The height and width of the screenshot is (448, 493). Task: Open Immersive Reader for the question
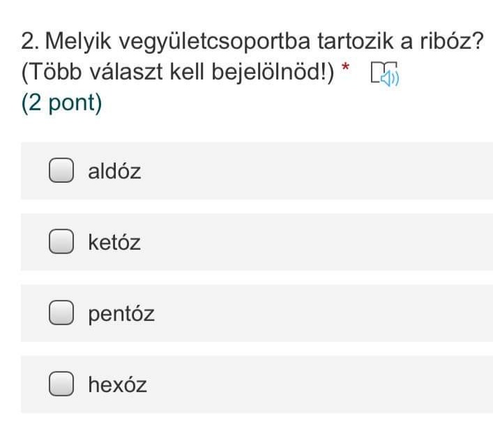click(384, 73)
